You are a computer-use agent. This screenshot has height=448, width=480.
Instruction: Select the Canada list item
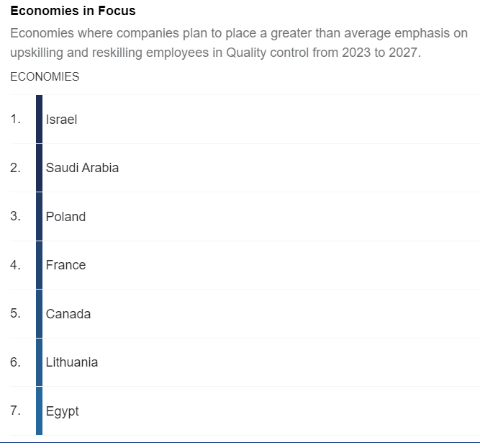coord(68,314)
